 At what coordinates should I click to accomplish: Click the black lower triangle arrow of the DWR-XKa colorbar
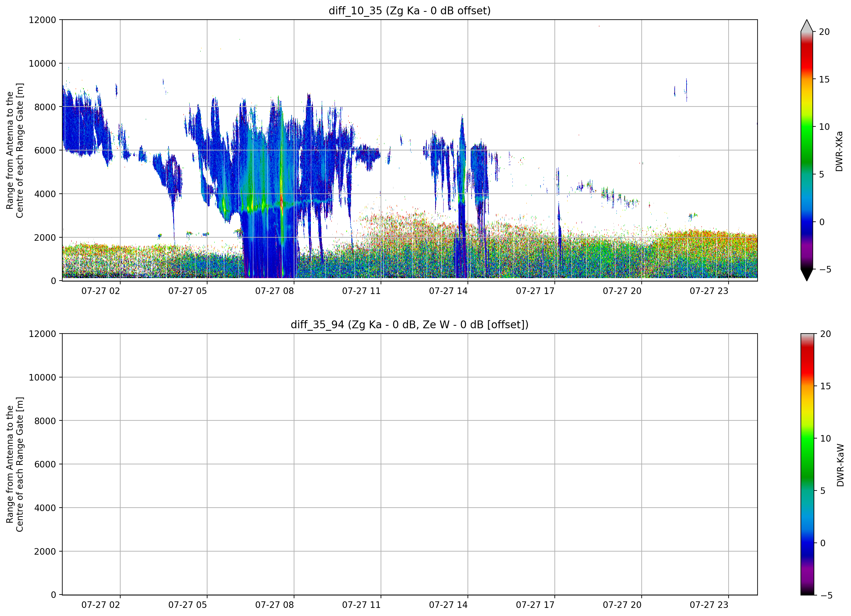tap(807, 275)
